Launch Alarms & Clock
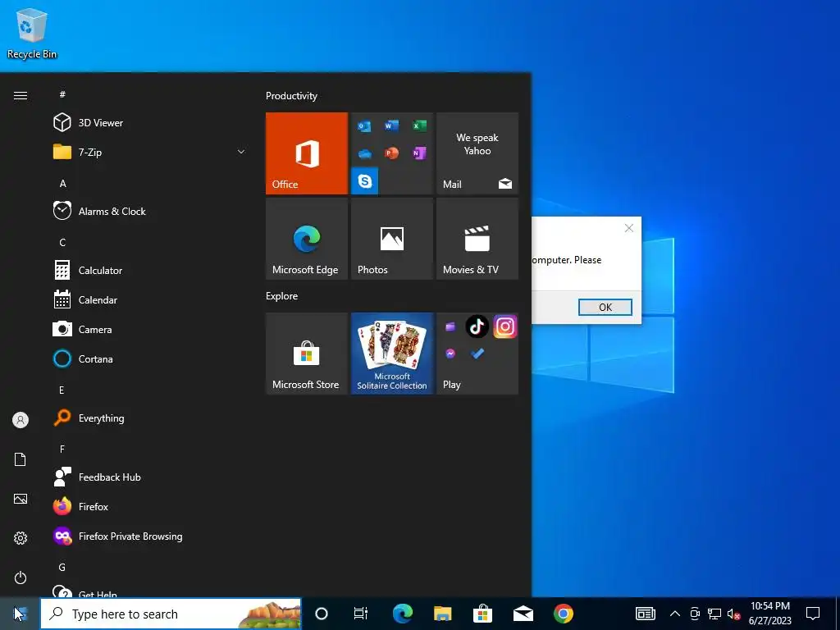Screen dimensions: 840x630 [149, 211]
